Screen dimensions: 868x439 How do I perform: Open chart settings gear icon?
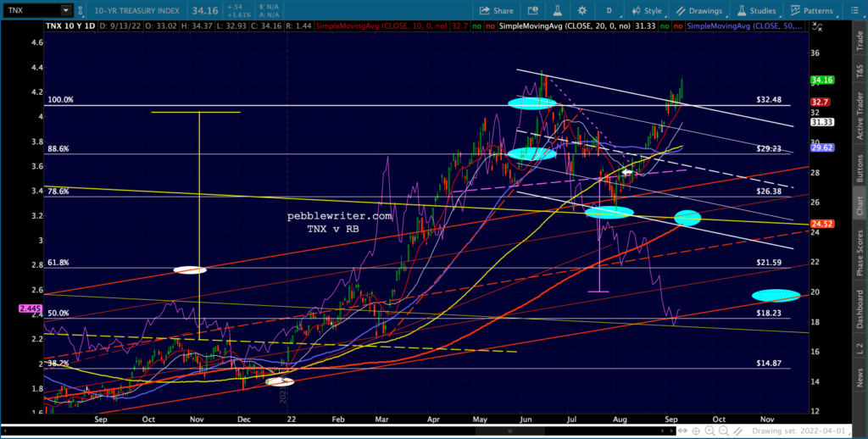tap(582, 10)
